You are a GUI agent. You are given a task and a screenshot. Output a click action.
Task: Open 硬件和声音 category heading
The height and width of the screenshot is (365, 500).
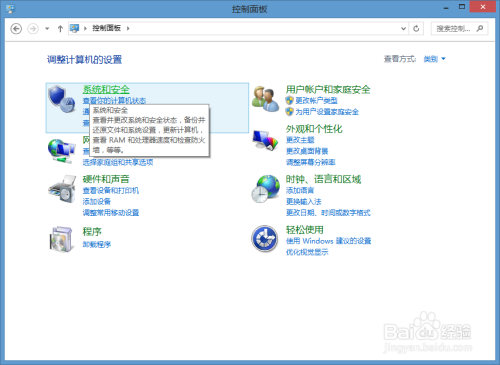pos(106,179)
